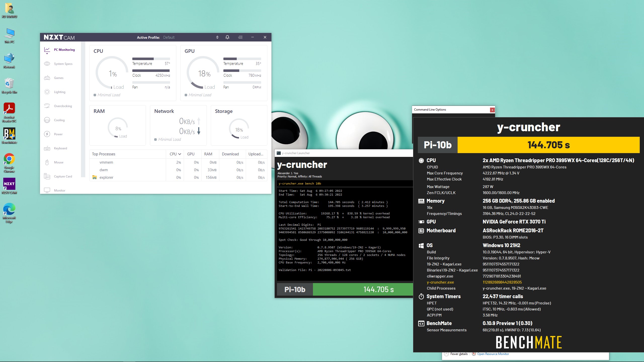
Task: Click the explorer folder icon in process list
Action: coord(95,177)
